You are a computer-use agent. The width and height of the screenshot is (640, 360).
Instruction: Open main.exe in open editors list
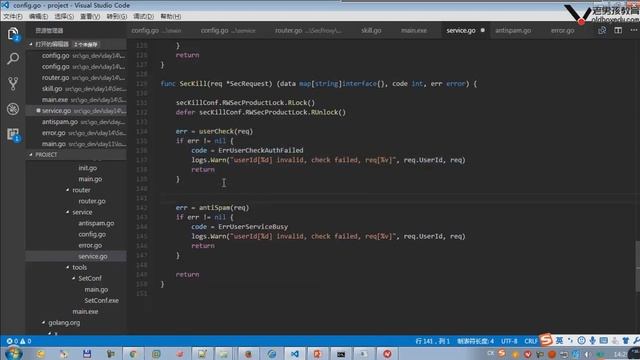(x=76, y=100)
